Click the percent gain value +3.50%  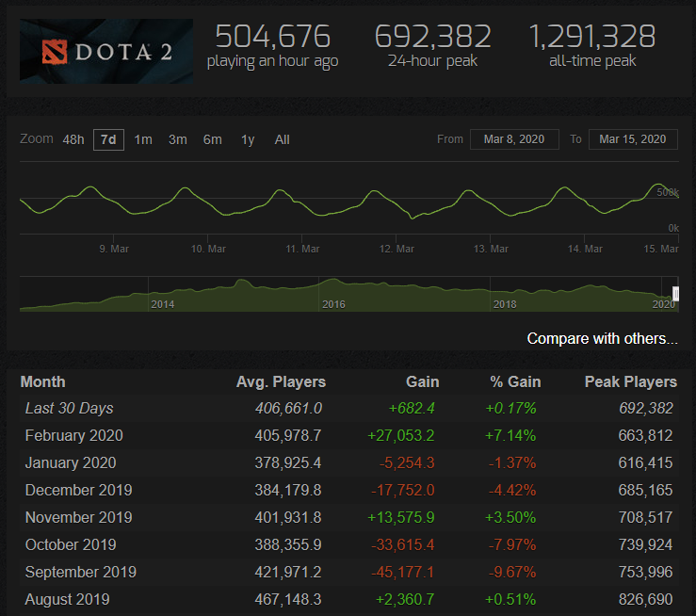click(x=510, y=517)
